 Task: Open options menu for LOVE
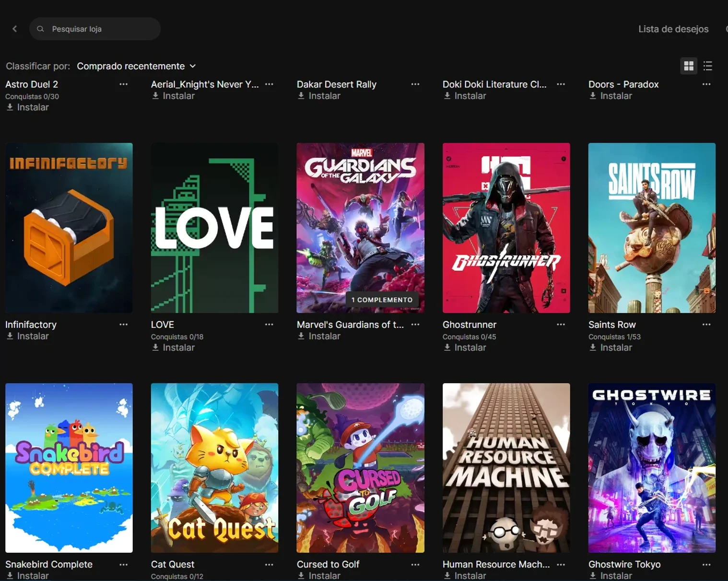(270, 325)
